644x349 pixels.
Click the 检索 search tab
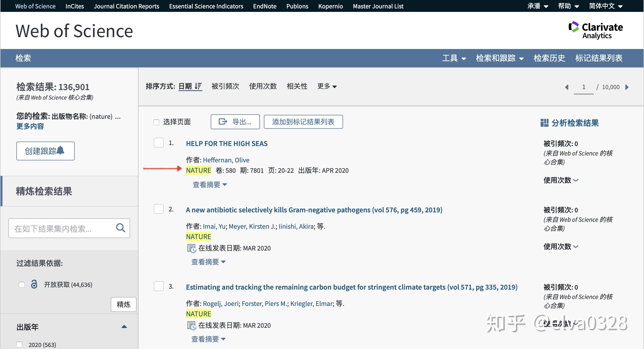point(23,58)
